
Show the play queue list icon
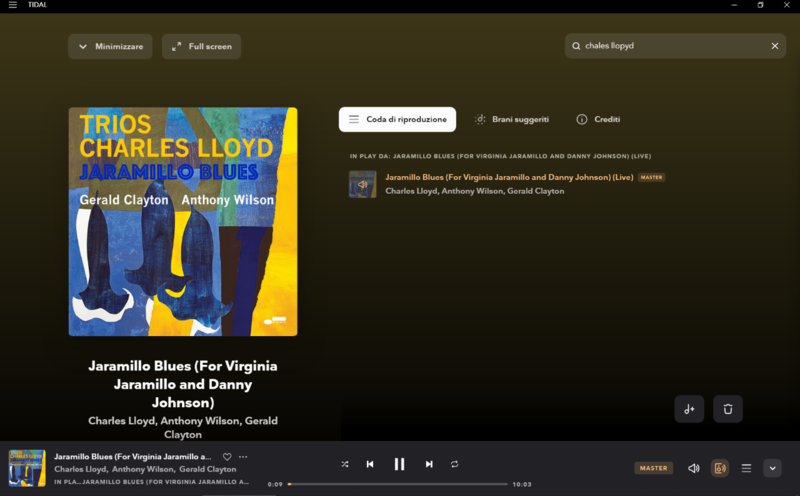click(x=746, y=468)
